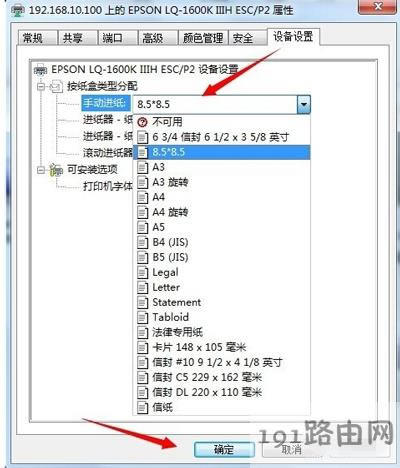Open the 端口 tab

click(x=118, y=38)
